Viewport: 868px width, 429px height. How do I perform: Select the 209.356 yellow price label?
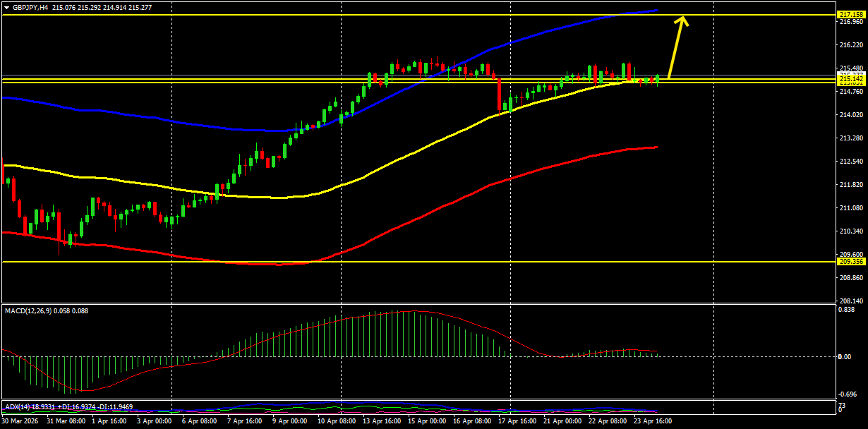coord(851,262)
